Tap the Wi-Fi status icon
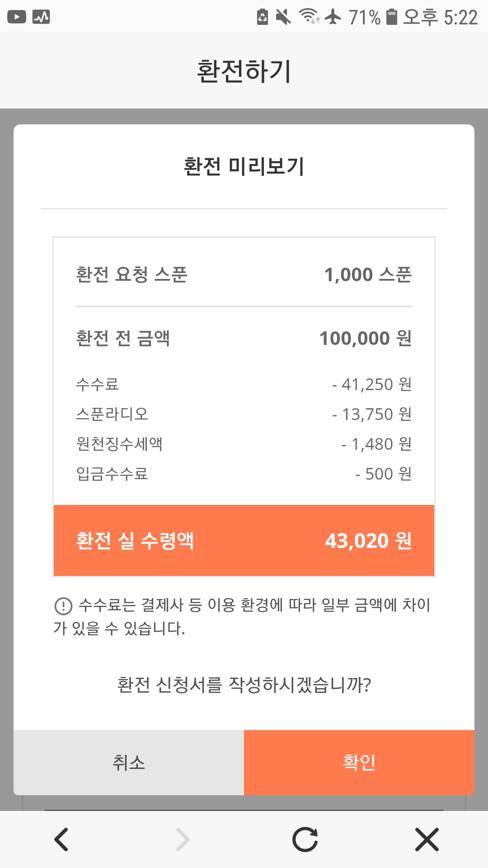 pyautogui.click(x=309, y=16)
